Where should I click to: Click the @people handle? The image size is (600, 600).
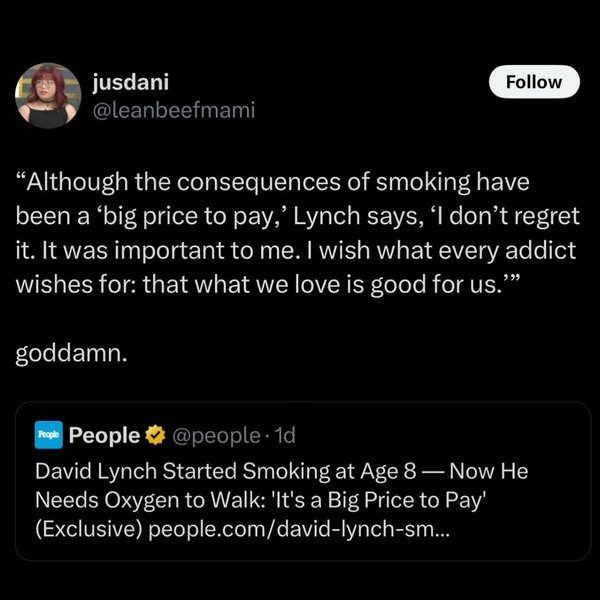pyautogui.click(x=214, y=436)
